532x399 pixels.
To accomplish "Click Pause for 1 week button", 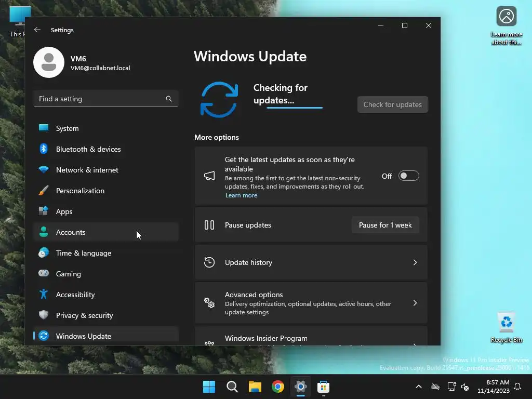I will tap(385, 225).
